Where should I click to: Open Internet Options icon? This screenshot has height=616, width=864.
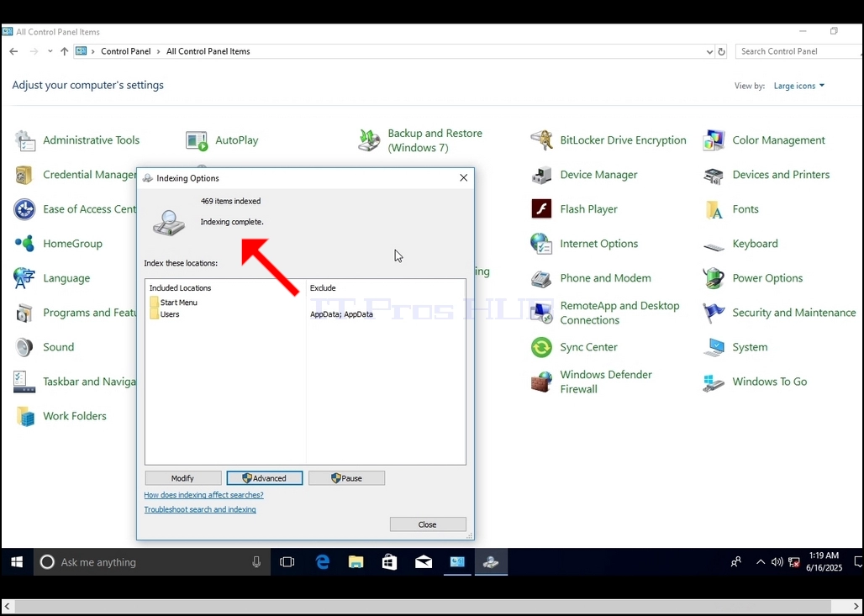(541, 244)
